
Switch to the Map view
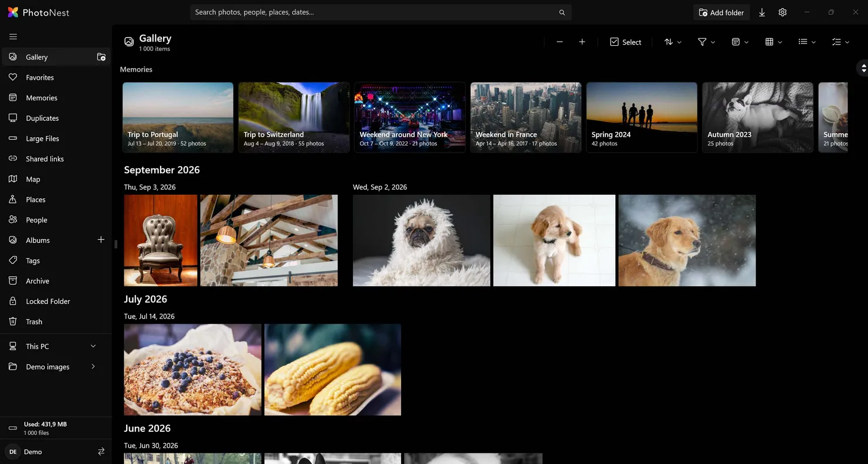[x=56, y=179]
